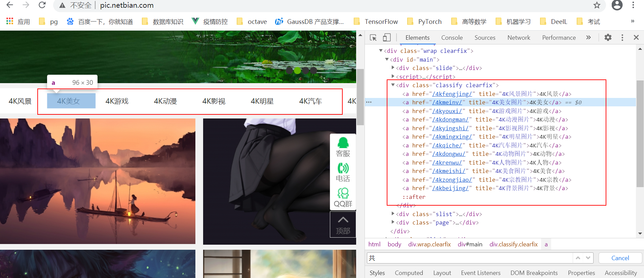This screenshot has height=278, width=644.
Task: Bookmark this page with the star icon
Action: [597, 5]
